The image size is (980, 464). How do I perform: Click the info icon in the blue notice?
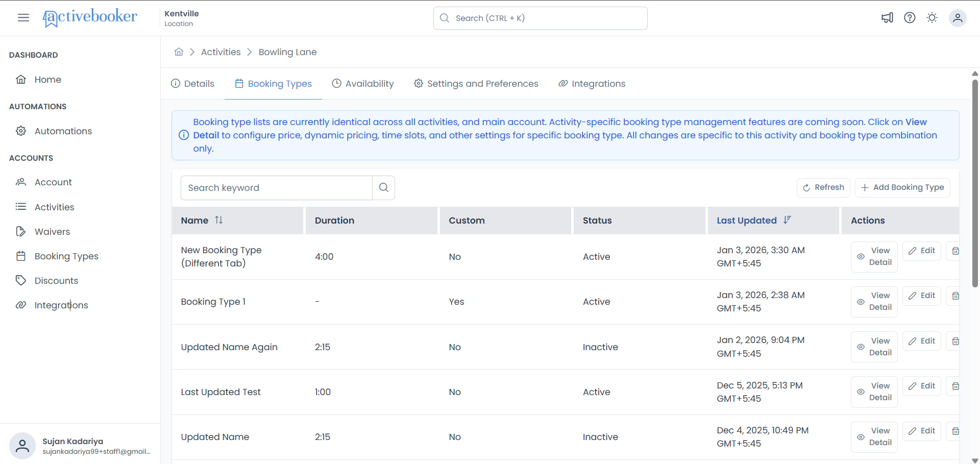tap(184, 135)
